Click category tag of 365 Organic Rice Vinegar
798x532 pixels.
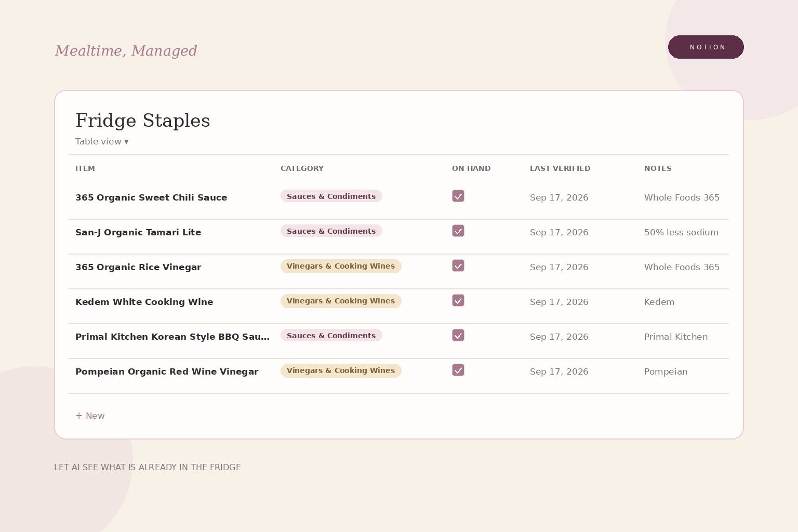coord(341,266)
